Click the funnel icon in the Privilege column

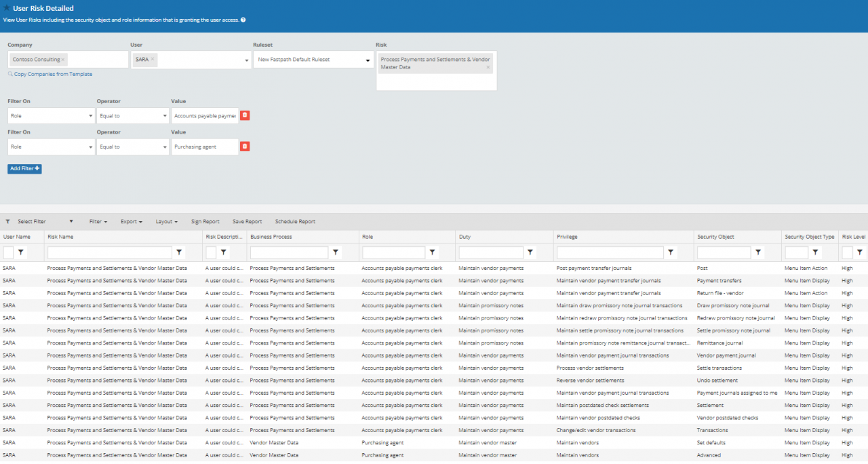click(670, 252)
